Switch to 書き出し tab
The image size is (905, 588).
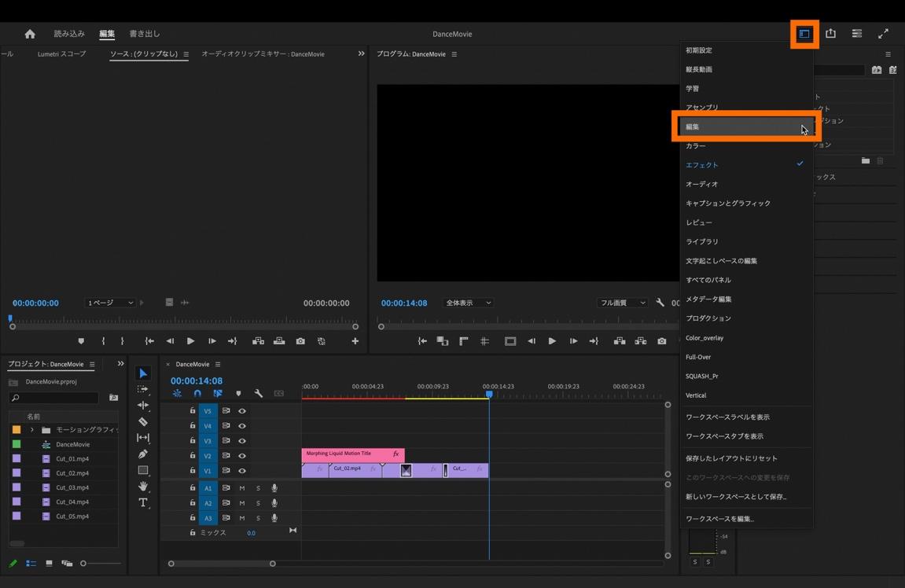145,34
